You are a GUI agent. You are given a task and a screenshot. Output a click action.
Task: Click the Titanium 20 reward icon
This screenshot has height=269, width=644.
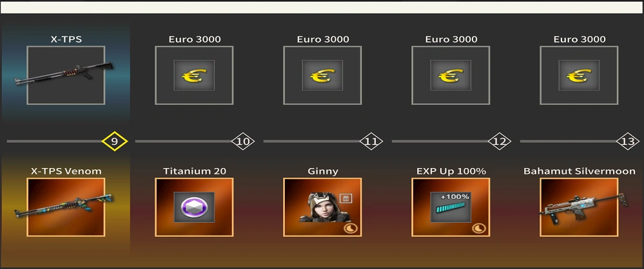(x=194, y=207)
